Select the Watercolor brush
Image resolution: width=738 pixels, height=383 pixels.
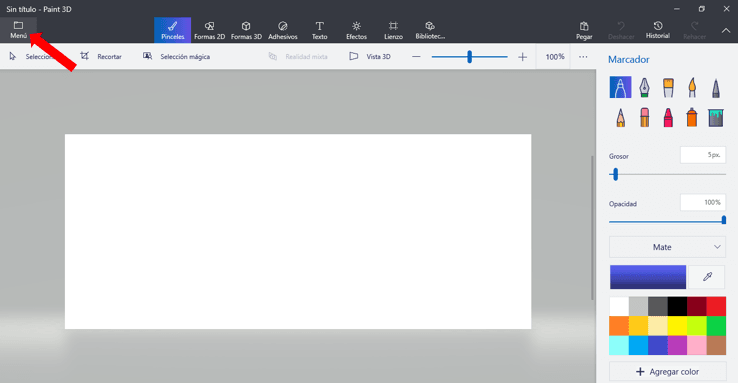[x=692, y=88]
